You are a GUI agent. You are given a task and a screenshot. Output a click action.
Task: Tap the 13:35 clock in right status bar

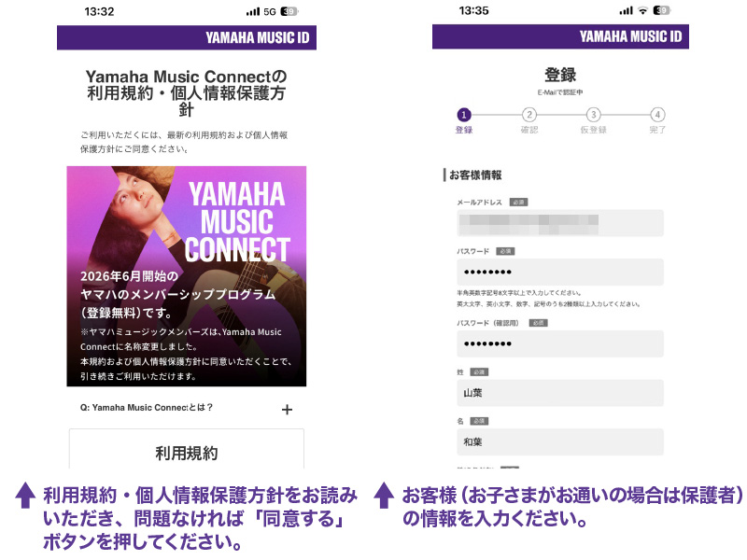(x=473, y=10)
